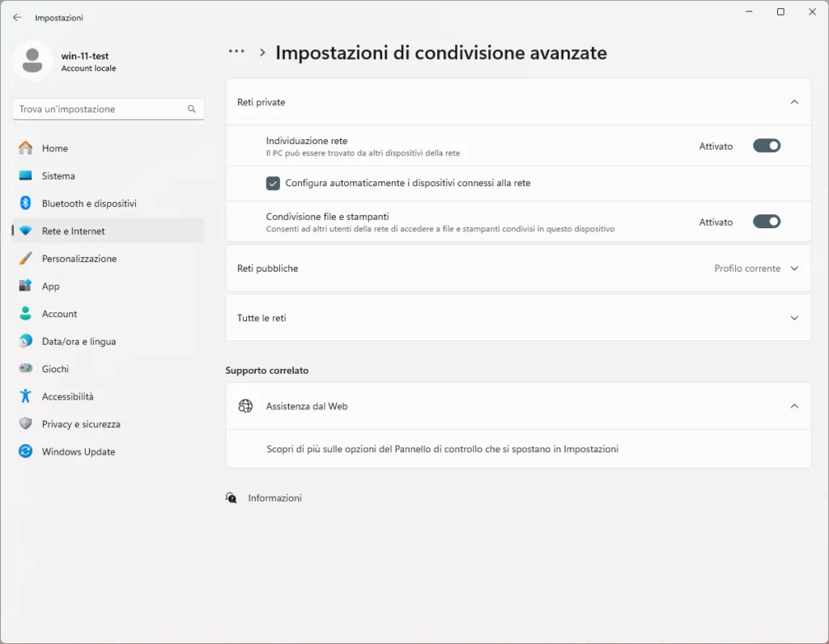Screen dimensions: 829x644
Task: Go to the Home section
Action: point(55,148)
